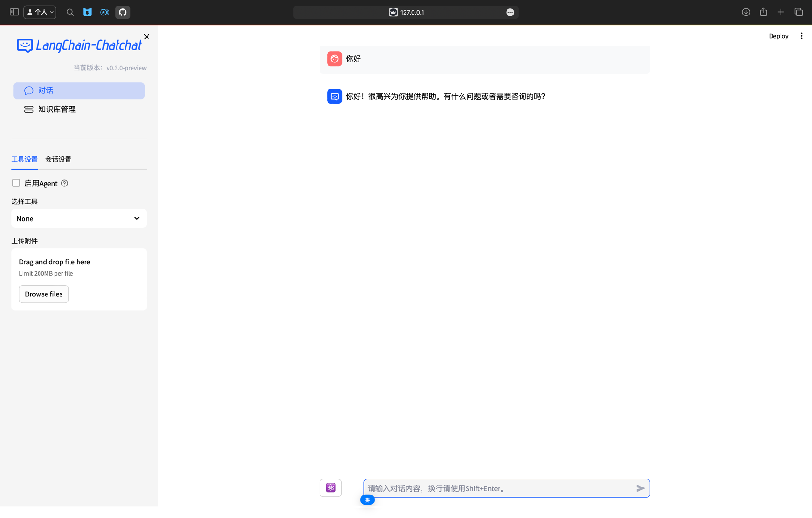The height and width of the screenshot is (518, 812).
Task: Open Safari search with the magnifier icon
Action: click(x=70, y=12)
